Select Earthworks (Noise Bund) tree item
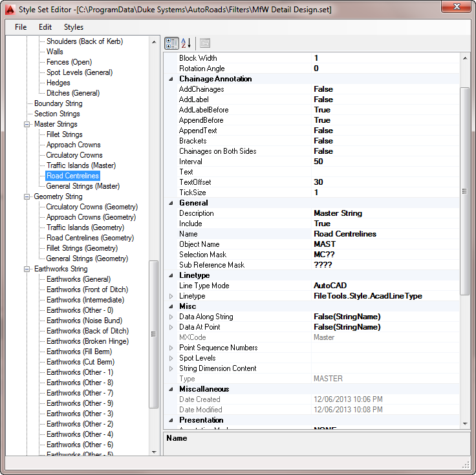 click(x=84, y=321)
